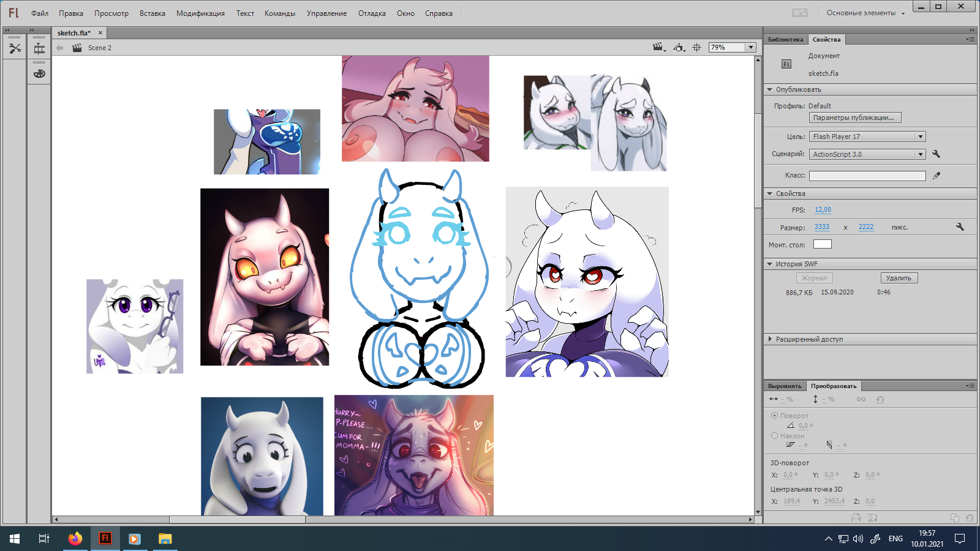Open the Основные элементы workspace dropdown
Image resolution: width=980 pixels, height=551 pixels.
point(865,13)
